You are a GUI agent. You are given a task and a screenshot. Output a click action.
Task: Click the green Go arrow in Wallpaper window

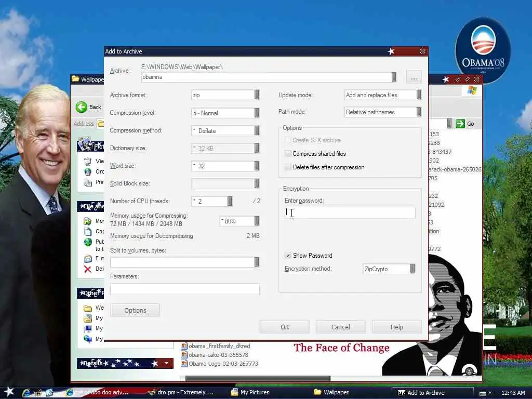(460, 124)
